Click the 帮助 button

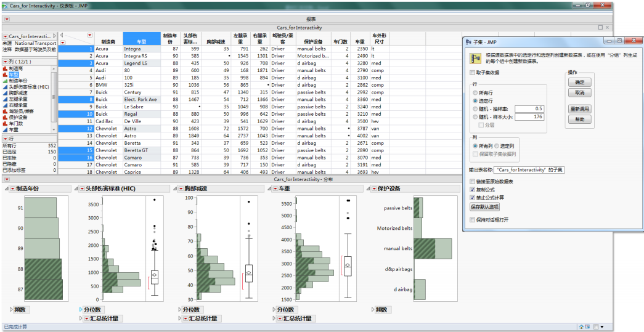click(x=579, y=119)
